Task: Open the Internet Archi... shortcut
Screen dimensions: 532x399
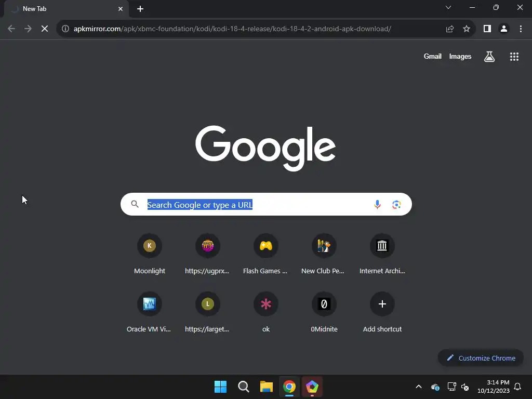Action: tap(382, 254)
